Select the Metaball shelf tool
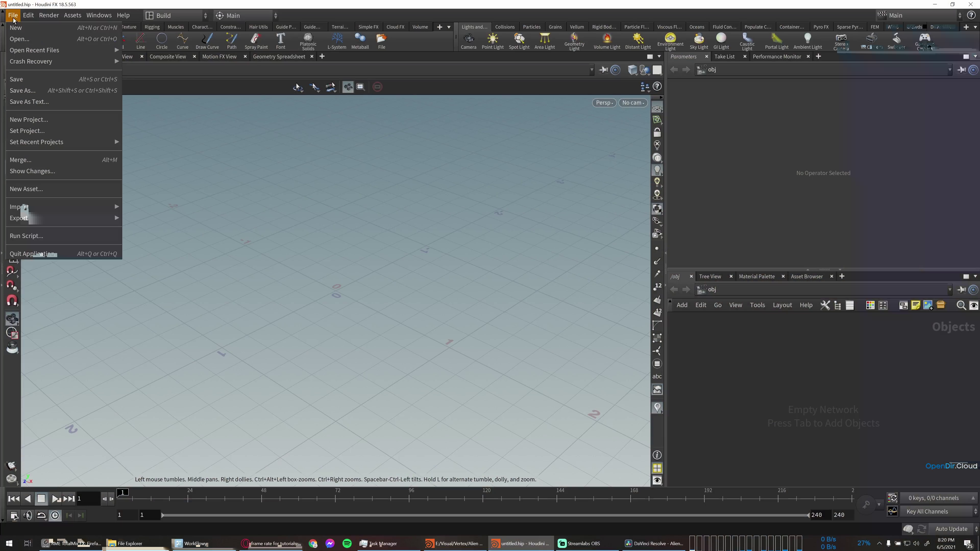 (x=360, y=41)
